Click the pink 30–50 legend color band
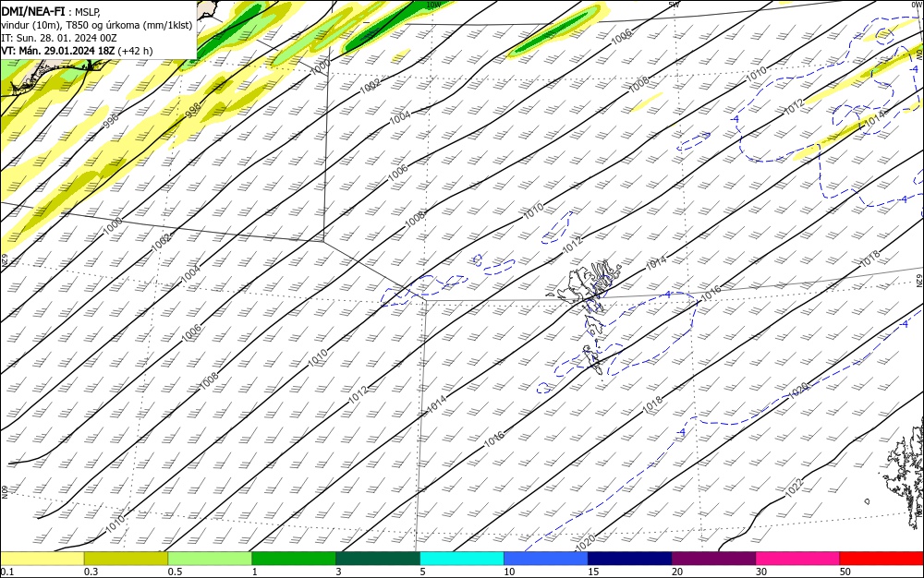This screenshot has width=924, height=578. pyautogui.click(x=797, y=559)
